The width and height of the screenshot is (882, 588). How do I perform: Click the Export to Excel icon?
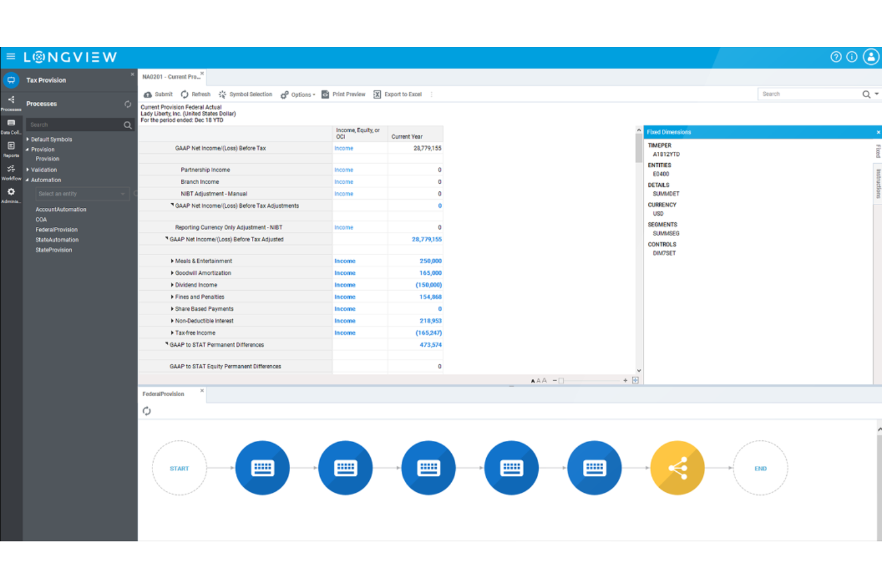coord(377,94)
